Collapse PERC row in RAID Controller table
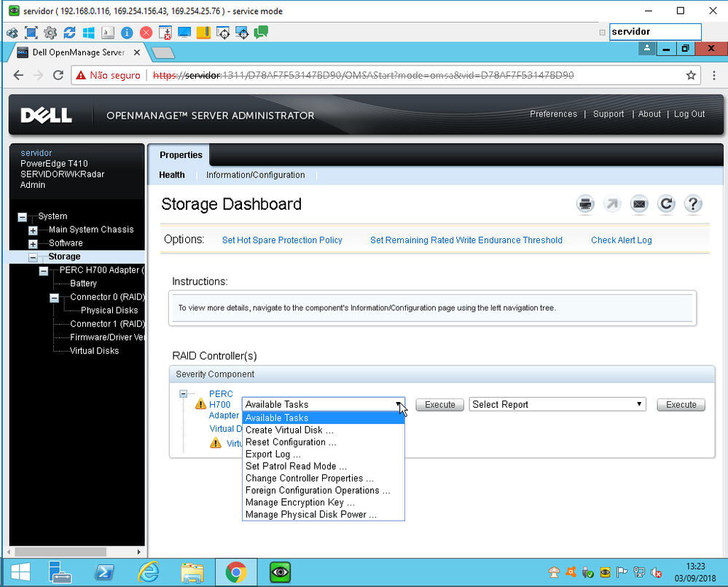728x587 pixels. pyautogui.click(x=184, y=393)
